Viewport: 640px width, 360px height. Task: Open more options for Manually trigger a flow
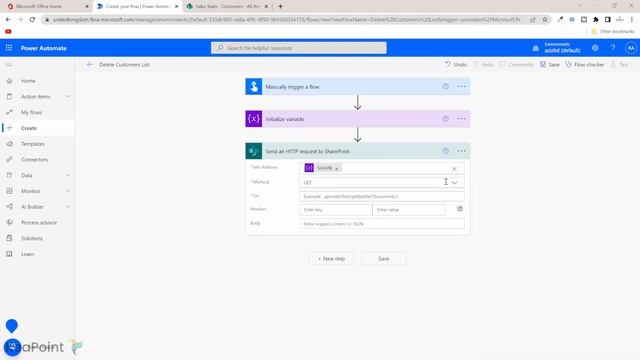click(x=461, y=87)
